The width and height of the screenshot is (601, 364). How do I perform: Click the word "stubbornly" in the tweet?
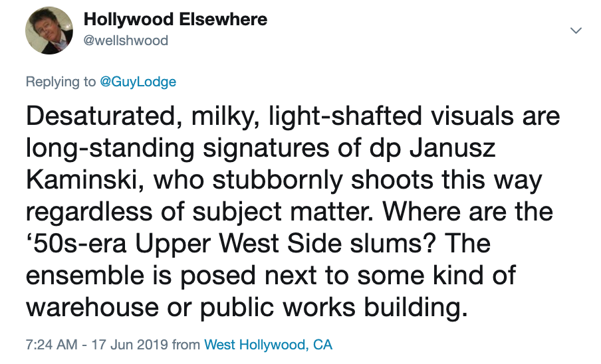click(277, 179)
